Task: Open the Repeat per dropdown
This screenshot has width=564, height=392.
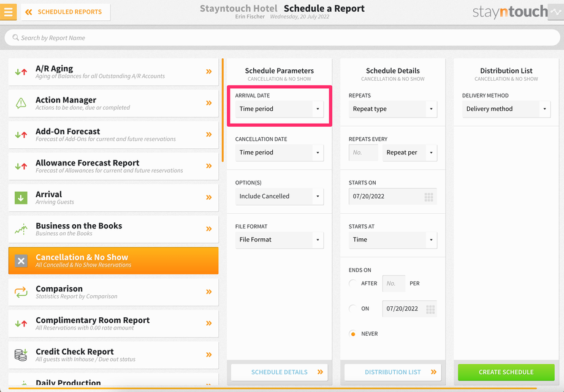Action: coord(410,153)
